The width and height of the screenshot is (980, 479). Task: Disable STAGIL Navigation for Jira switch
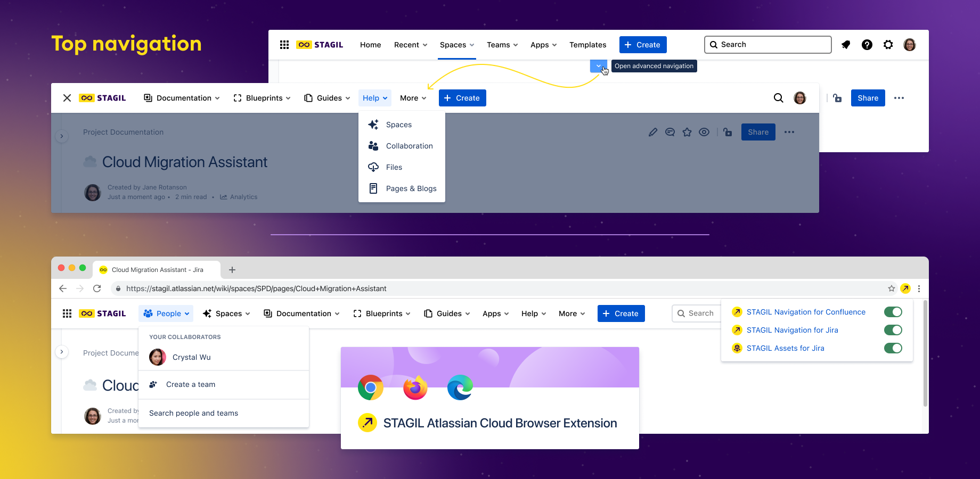click(x=893, y=330)
